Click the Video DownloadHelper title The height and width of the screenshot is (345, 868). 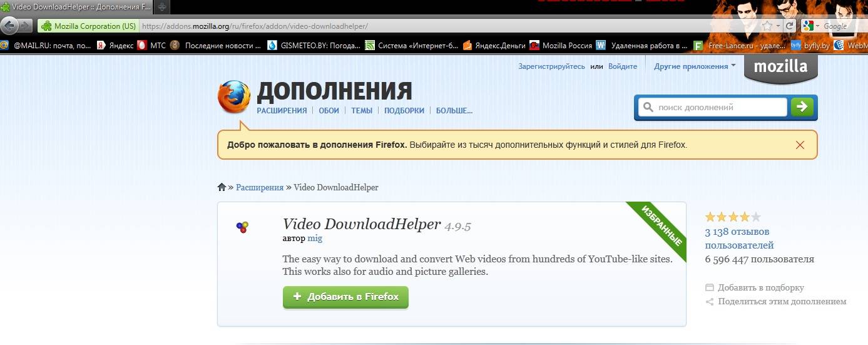(362, 225)
